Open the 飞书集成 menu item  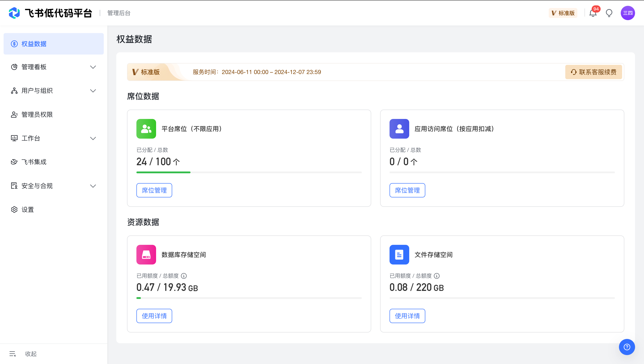tap(53, 162)
